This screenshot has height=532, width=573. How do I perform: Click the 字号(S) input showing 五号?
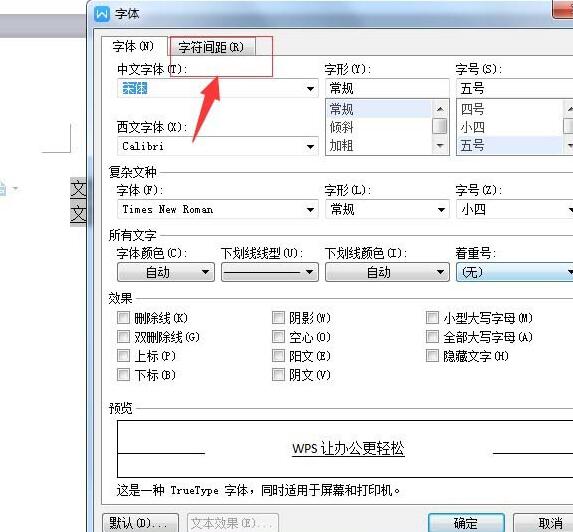[x=515, y=88]
